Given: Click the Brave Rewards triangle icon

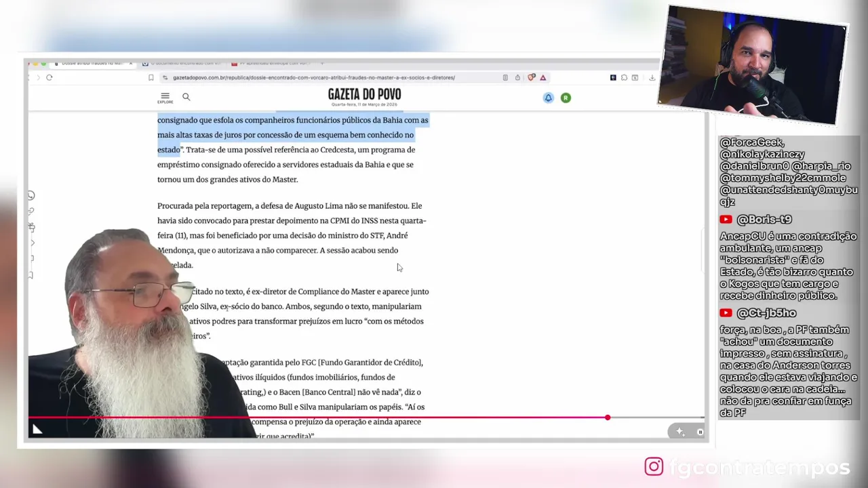Looking at the screenshot, I should (x=542, y=77).
